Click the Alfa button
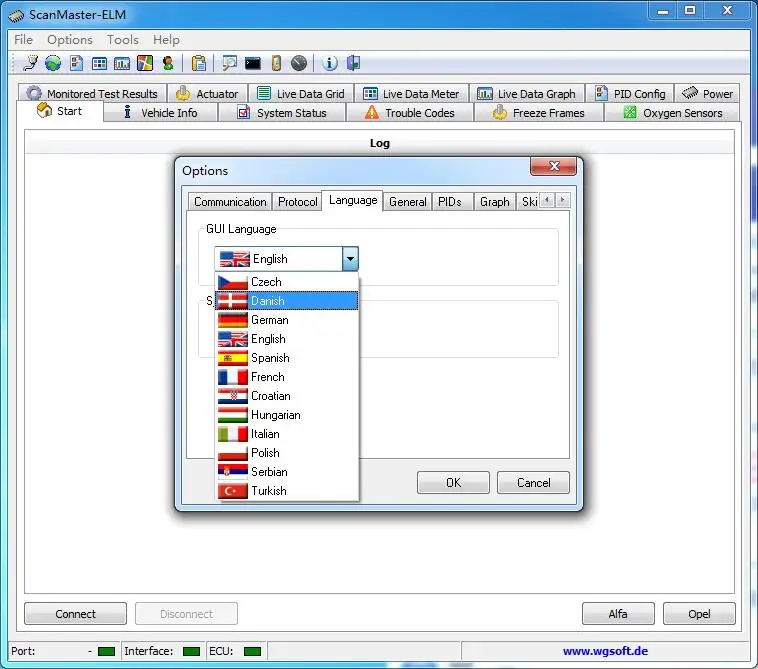 618,613
